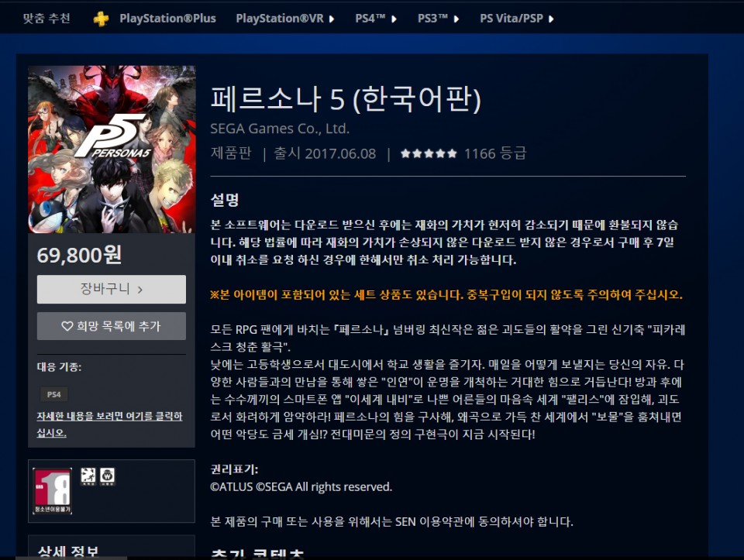This screenshot has height=560, width=744.
Task: Open the PS4 menu
Action: point(370,19)
